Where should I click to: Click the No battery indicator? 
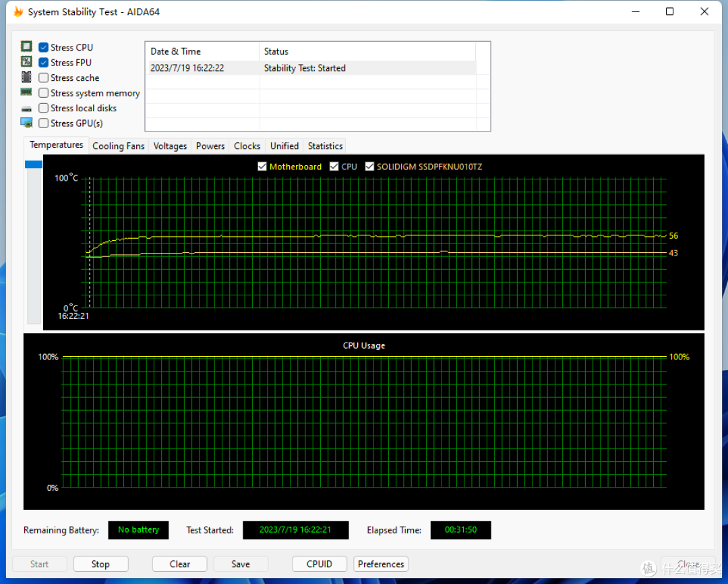click(x=138, y=529)
